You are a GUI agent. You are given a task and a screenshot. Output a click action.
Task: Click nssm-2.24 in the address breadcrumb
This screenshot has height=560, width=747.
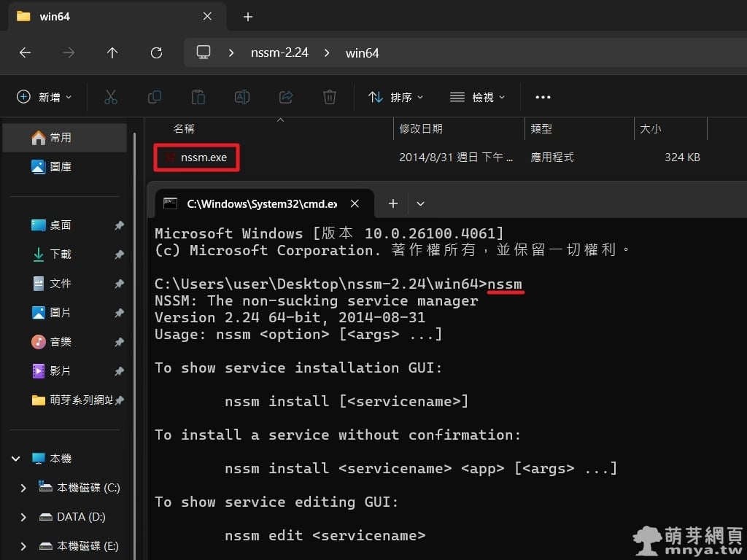click(x=278, y=52)
